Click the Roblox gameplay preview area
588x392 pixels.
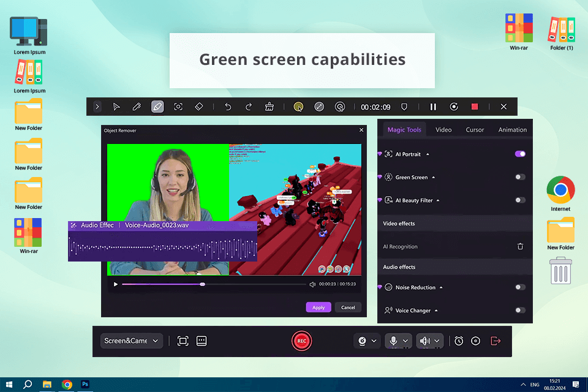tap(295, 209)
